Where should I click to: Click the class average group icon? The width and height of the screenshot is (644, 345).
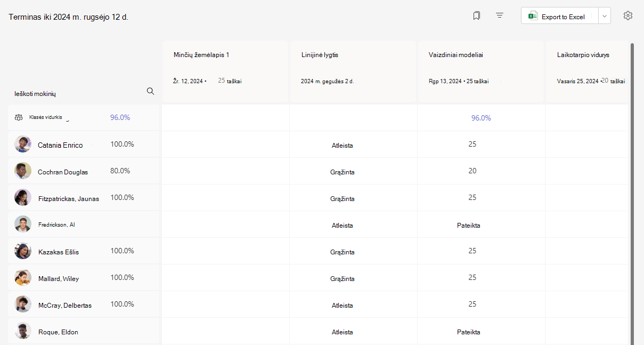[19, 117]
